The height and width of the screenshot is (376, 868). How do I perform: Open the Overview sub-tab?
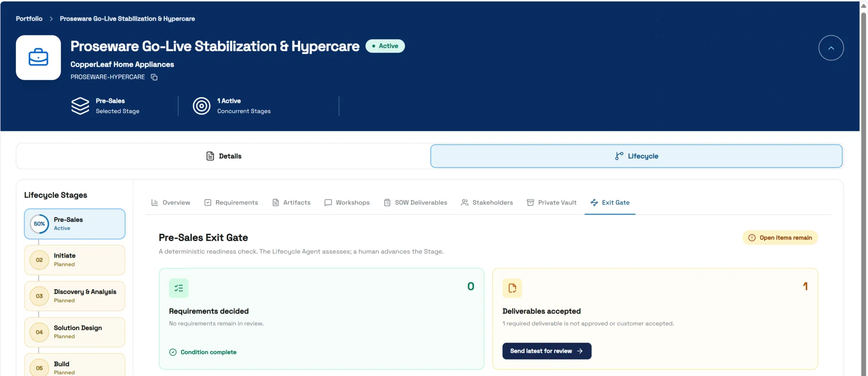coord(171,203)
